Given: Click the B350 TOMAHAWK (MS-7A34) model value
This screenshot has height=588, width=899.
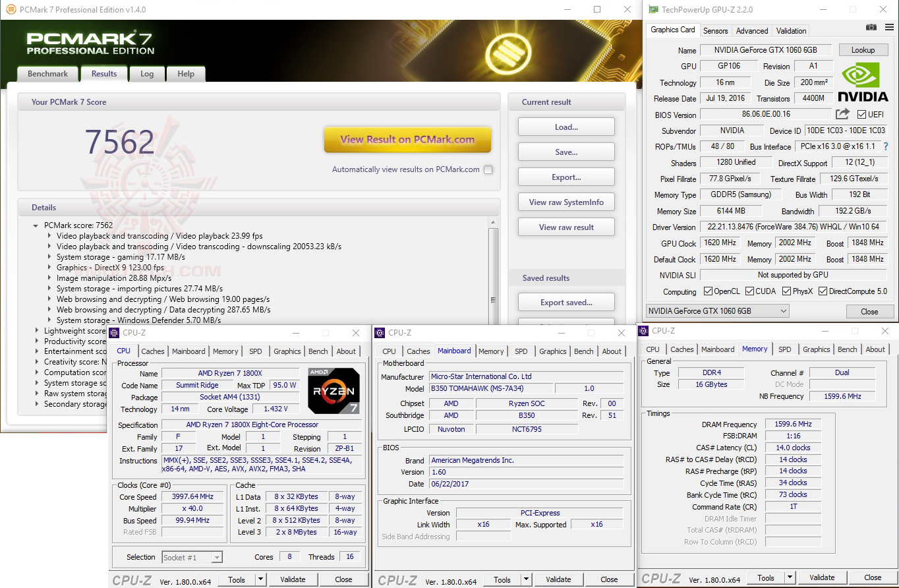Looking at the screenshot, I should pyautogui.click(x=491, y=388).
